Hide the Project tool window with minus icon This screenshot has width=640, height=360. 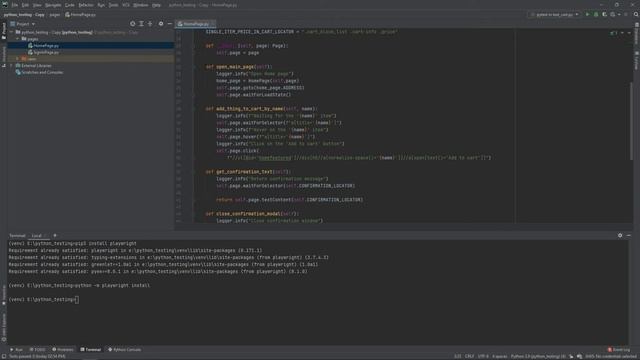170,24
